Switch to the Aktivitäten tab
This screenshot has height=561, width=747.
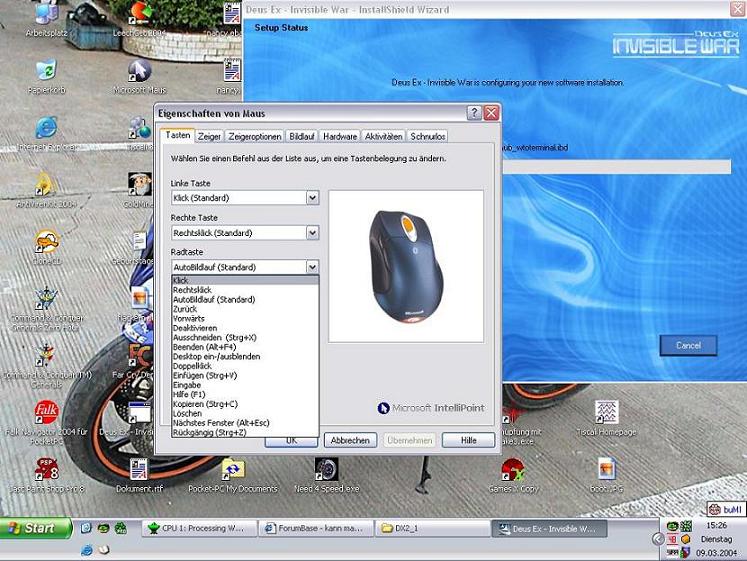[384, 136]
